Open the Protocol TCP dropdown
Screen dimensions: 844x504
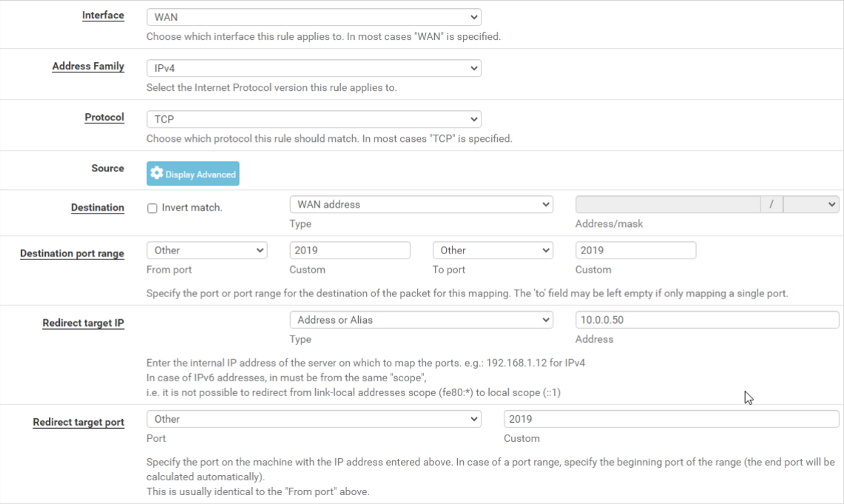(314, 119)
